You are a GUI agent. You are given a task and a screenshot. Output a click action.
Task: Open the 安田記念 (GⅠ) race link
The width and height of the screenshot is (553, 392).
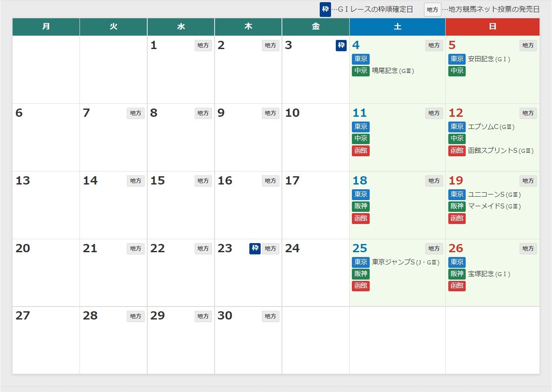coord(489,59)
